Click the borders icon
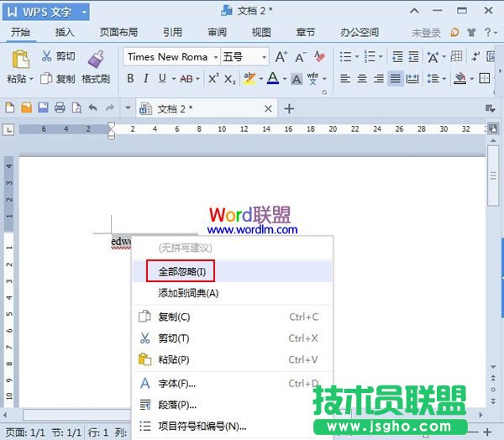Image resolution: width=504 pixels, height=440 pixels. (x=485, y=78)
